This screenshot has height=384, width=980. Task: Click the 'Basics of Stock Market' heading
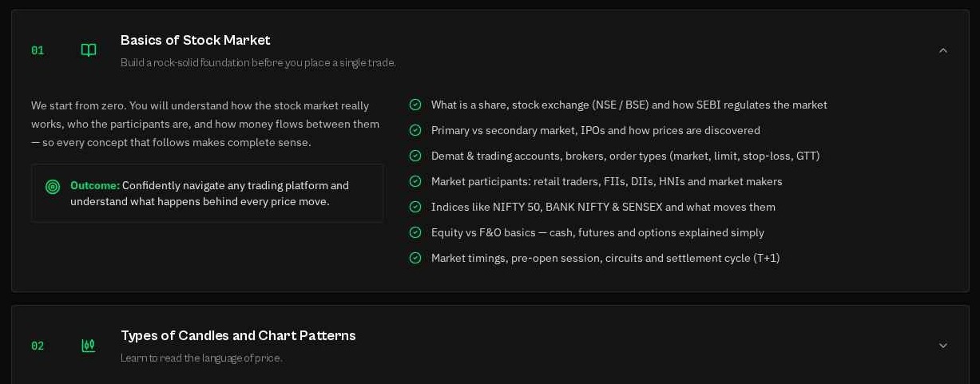pyautogui.click(x=196, y=40)
